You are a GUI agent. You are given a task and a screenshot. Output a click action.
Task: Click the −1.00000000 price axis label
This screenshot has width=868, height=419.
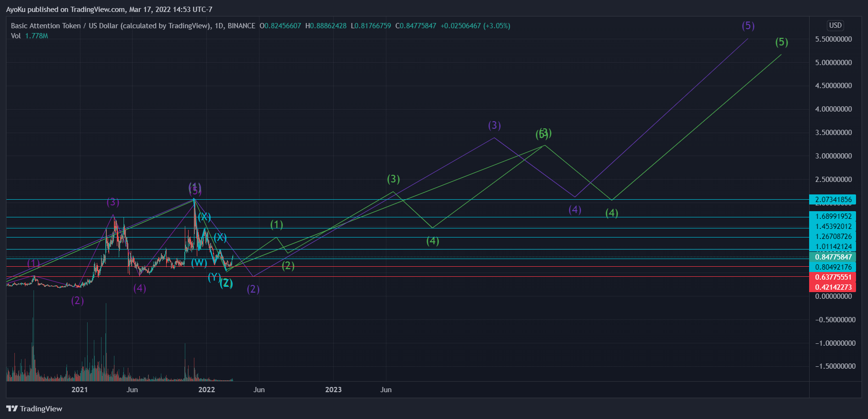pos(835,343)
